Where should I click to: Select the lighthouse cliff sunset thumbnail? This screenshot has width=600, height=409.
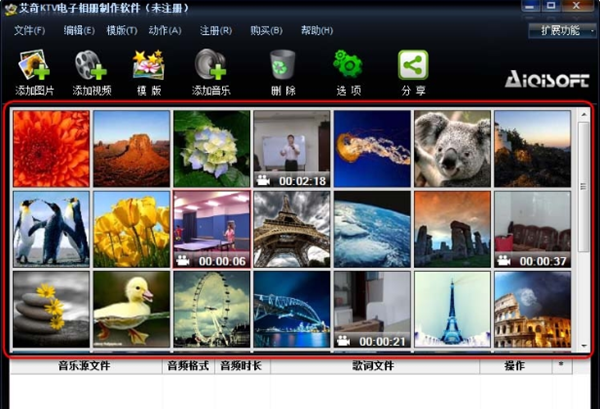click(x=532, y=149)
